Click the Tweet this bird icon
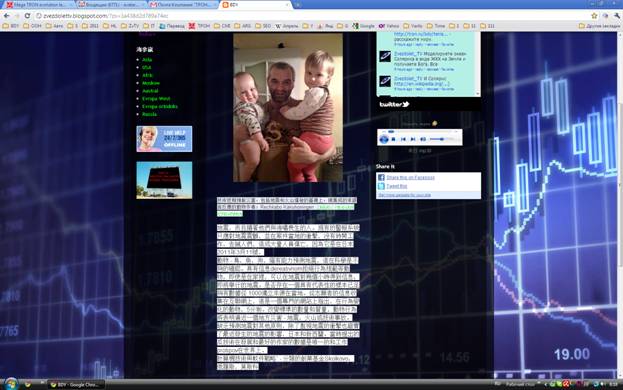This screenshot has width=623, height=390. pos(381,186)
